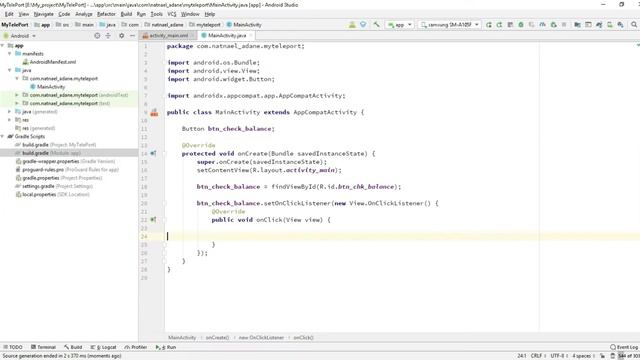The width and height of the screenshot is (640, 360).
Task: Close the MainActivity.java tab
Action: [251, 36]
